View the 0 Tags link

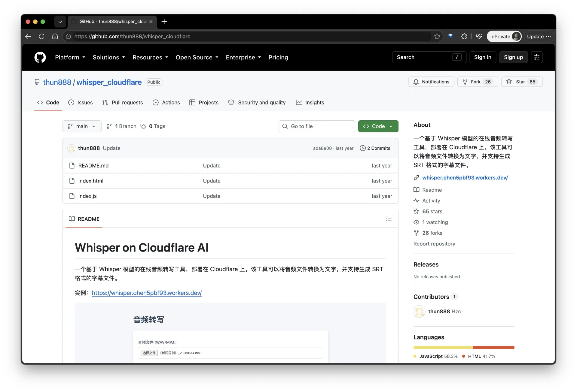tap(153, 126)
